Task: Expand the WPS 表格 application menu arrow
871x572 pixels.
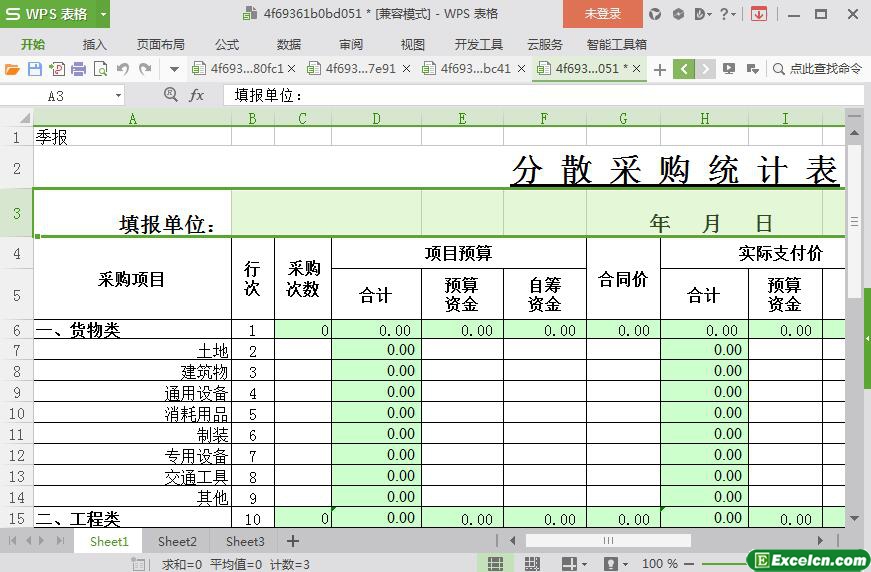Action: click(103, 14)
